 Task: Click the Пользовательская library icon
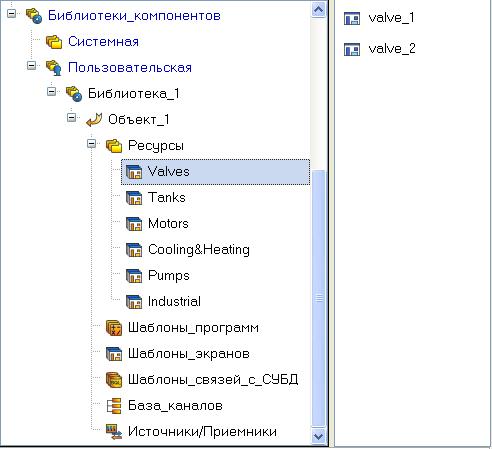pyautogui.click(x=54, y=68)
